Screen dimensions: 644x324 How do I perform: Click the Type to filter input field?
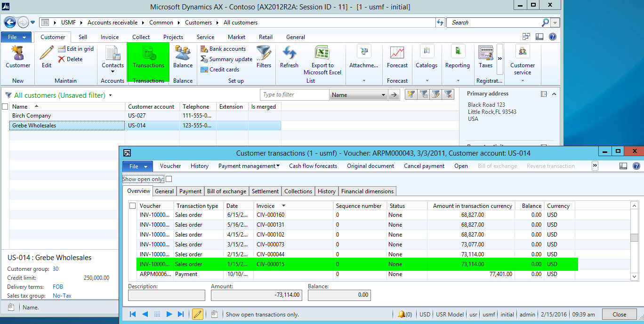coord(294,95)
